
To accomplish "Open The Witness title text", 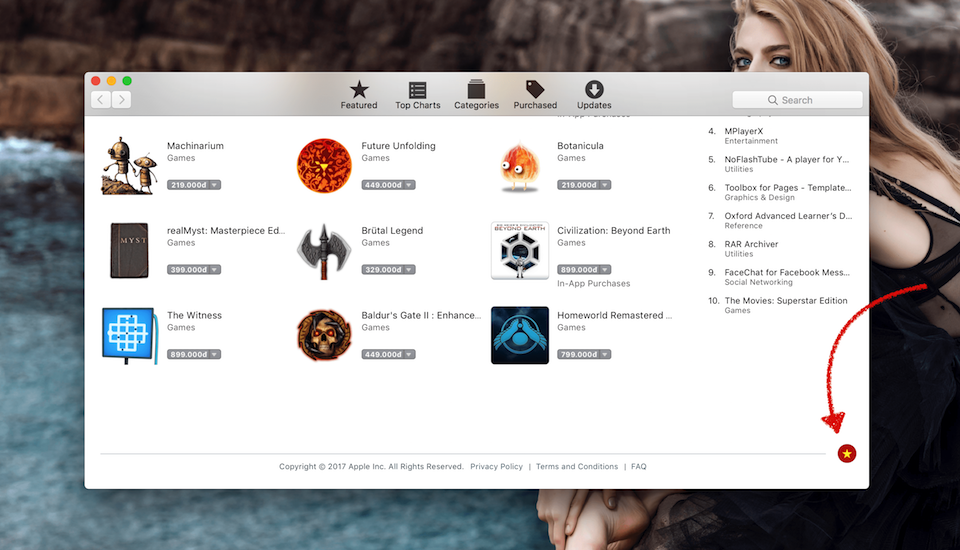I will click(x=194, y=315).
